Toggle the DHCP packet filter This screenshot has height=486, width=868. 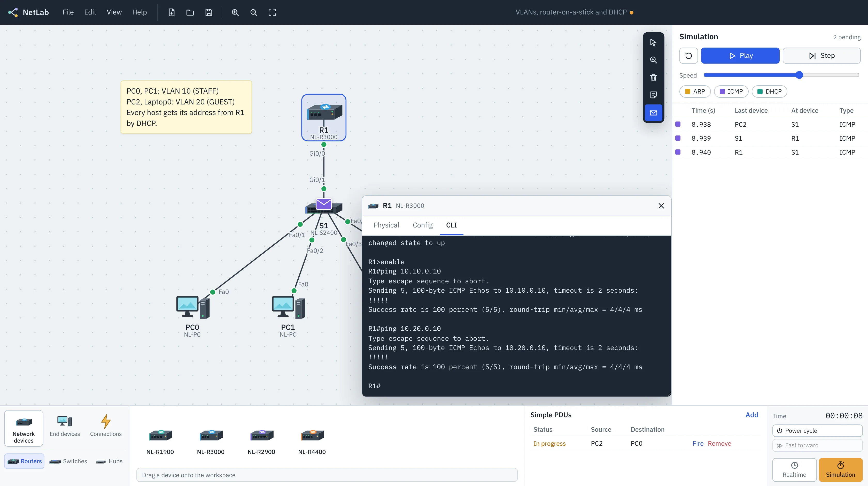(x=769, y=92)
